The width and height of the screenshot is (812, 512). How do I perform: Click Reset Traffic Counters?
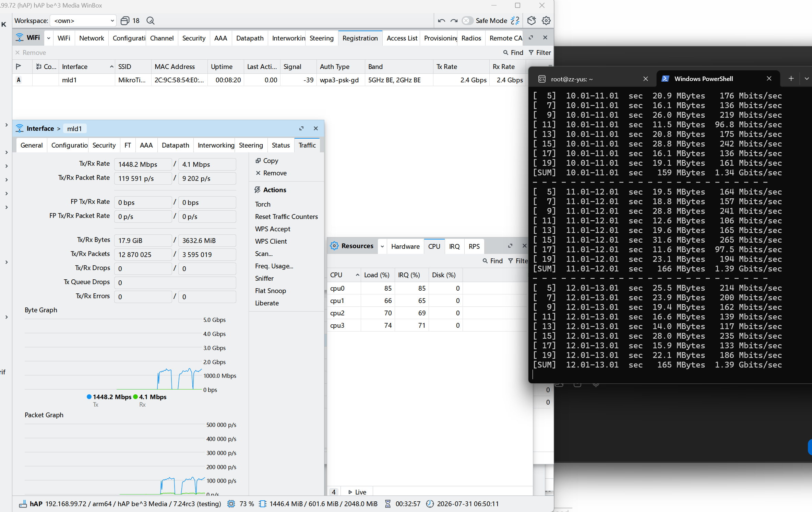click(x=286, y=217)
